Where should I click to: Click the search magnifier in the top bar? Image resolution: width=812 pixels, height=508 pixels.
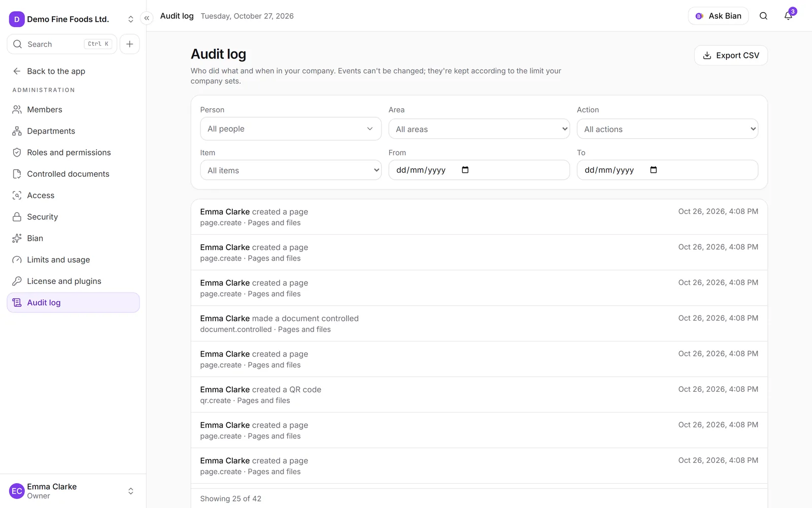tap(763, 16)
